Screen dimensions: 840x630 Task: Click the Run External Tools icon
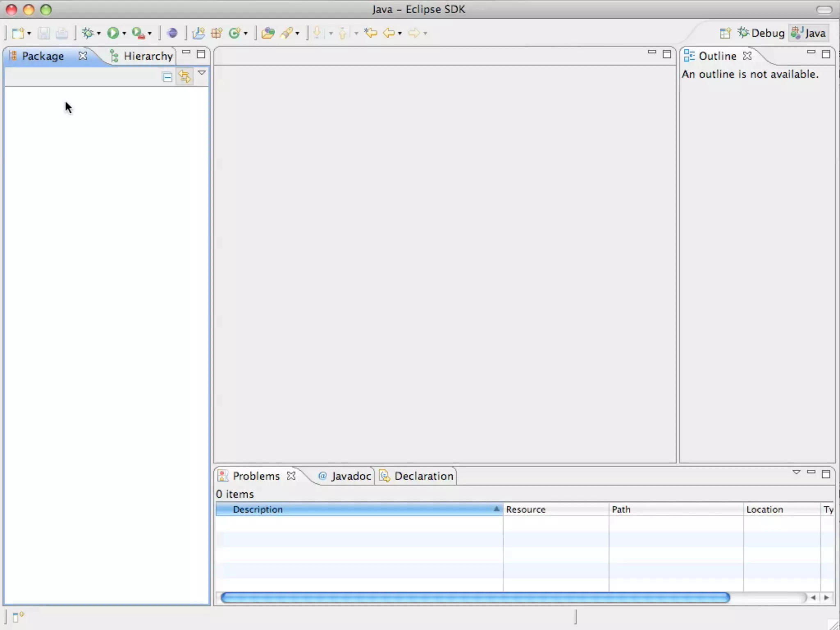click(x=138, y=33)
